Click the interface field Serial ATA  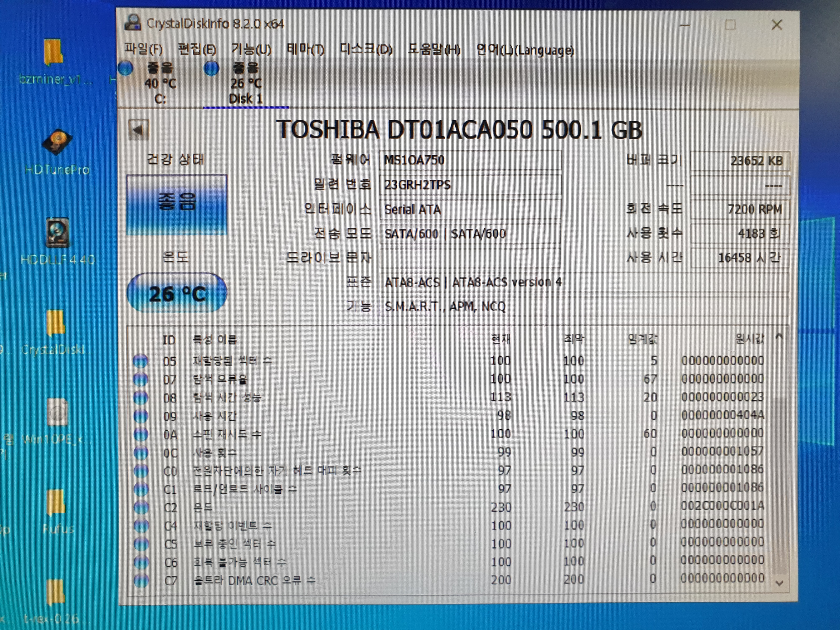point(470,209)
